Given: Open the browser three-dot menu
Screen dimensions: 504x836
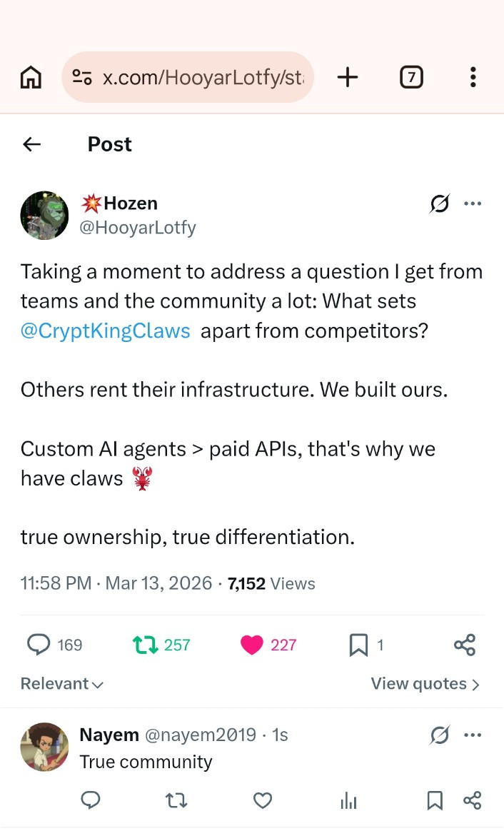Looking at the screenshot, I should (x=473, y=77).
